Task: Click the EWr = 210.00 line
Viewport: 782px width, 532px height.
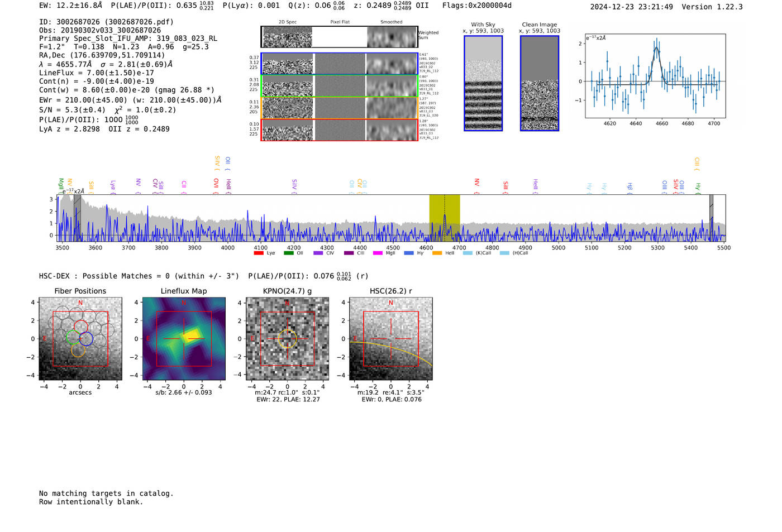Action: tap(130, 100)
